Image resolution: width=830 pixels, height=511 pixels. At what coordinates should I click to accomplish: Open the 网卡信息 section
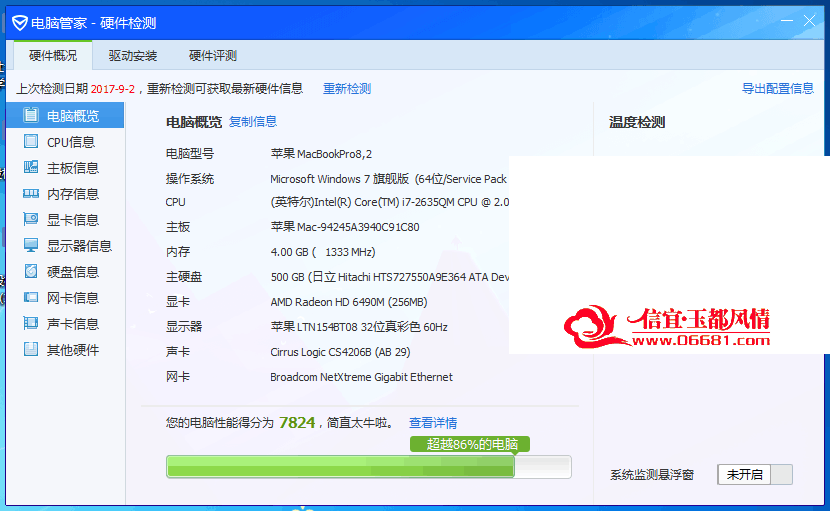tap(65, 298)
